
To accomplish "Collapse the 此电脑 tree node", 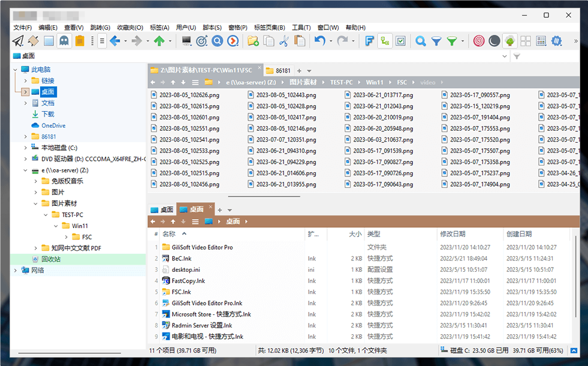I will coord(16,70).
